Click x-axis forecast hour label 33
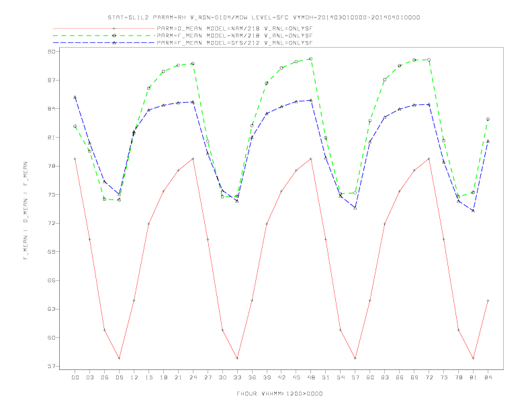The width and height of the screenshot is (532, 411). pos(237,377)
